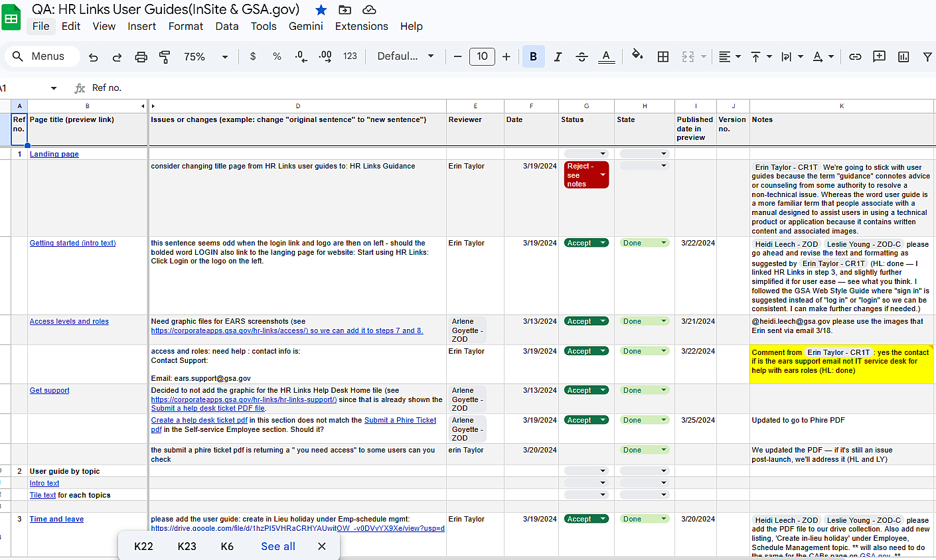
Task: Open text wrapping options
Action: coord(792,56)
